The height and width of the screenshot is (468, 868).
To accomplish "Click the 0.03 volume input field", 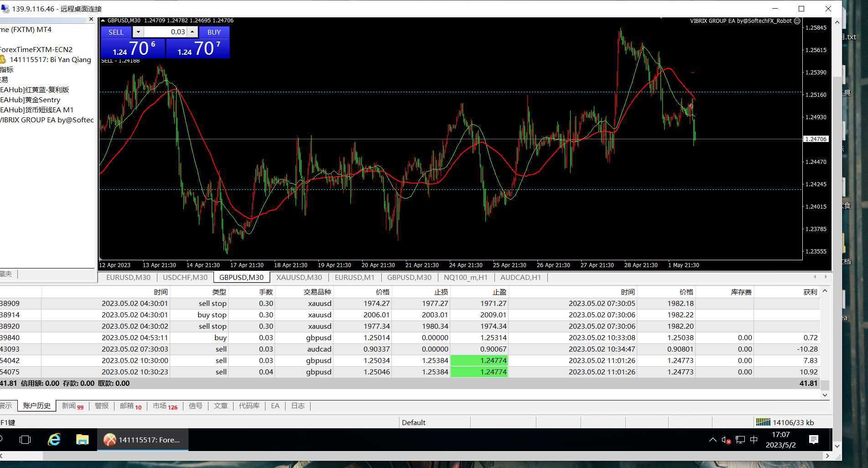I will coord(165,32).
